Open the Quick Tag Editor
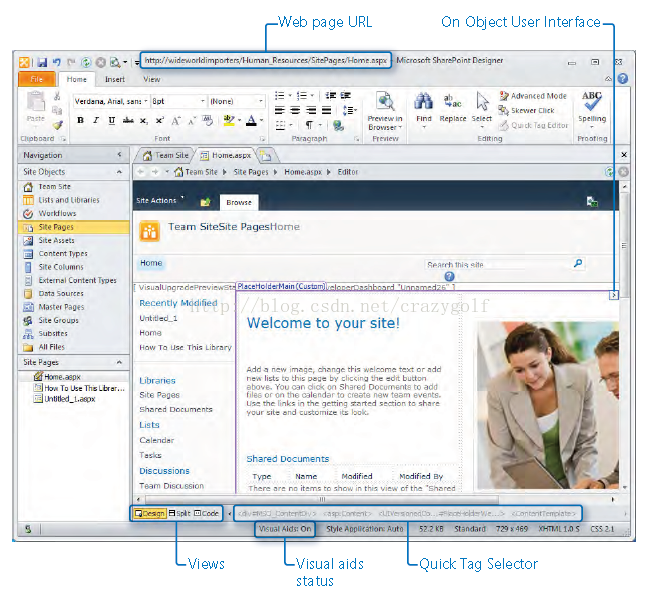This screenshot has height=591, width=661. 533,125
